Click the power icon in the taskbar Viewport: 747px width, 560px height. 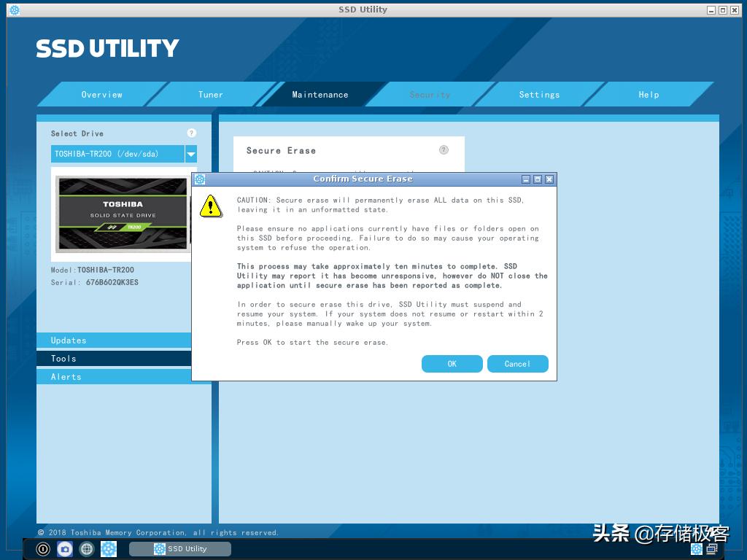pyautogui.click(x=43, y=549)
